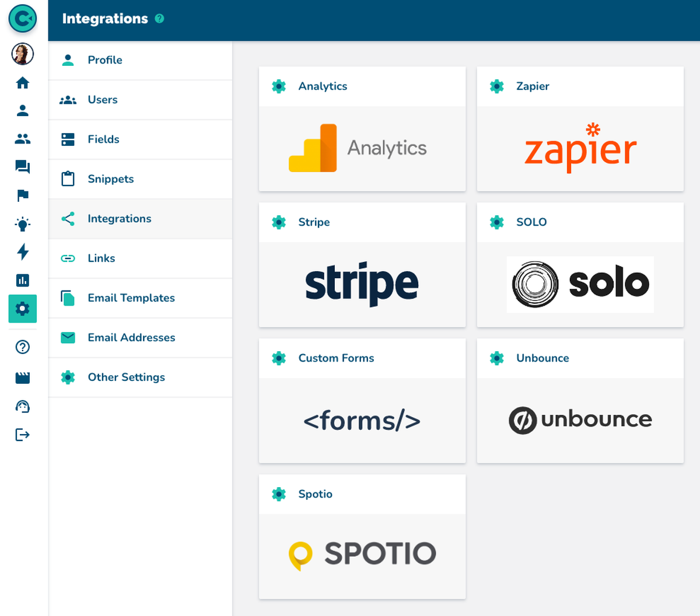Screen dimensions: 700x616
Task: Open the video clapperboard icon
Action: (x=23, y=378)
